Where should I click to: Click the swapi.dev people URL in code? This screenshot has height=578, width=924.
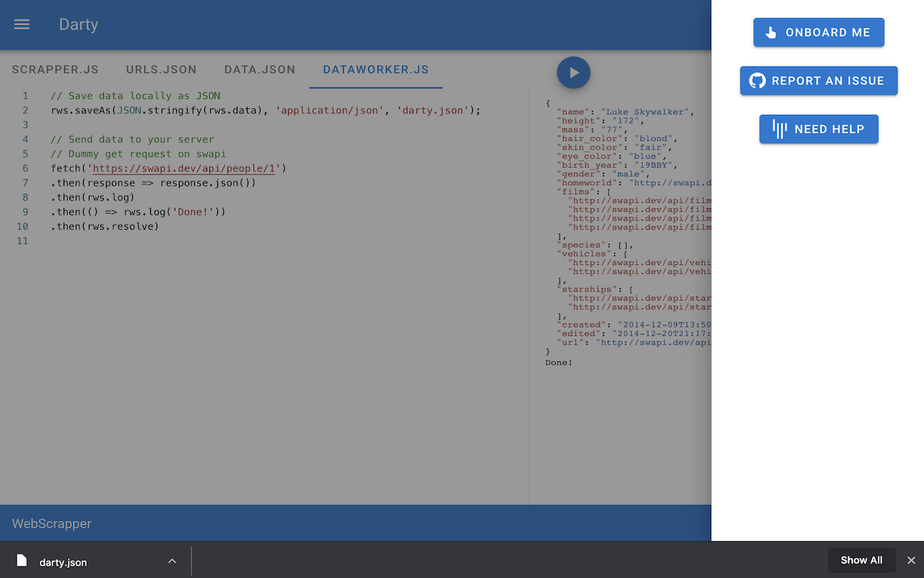click(x=184, y=168)
